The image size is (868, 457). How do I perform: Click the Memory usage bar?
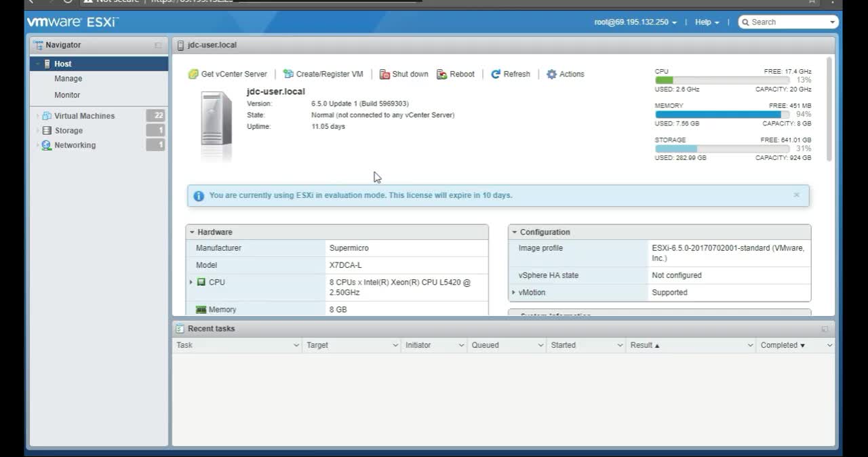[x=722, y=115]
